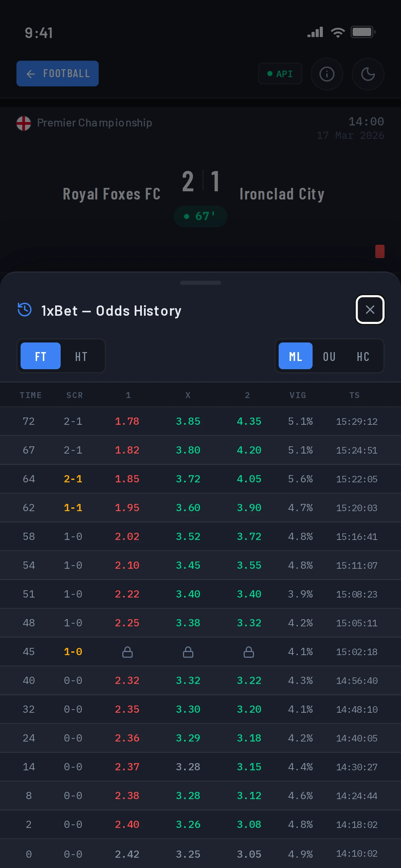
Task: Click draw odds 3.45
Action: pos(188,565)
